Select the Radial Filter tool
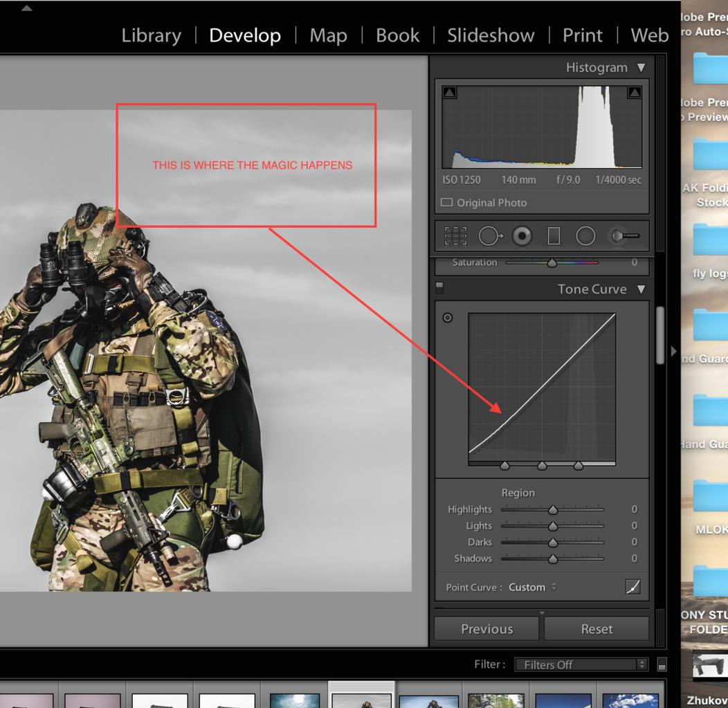Image resolution: width=728 pixels, height=708 pixels. [x=585, y=236]
